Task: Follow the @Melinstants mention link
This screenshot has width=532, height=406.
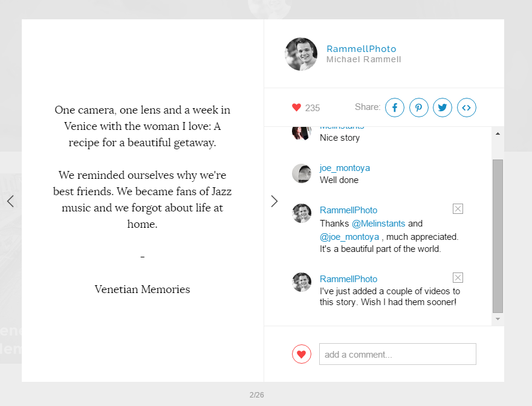Action: pos(378,224)
